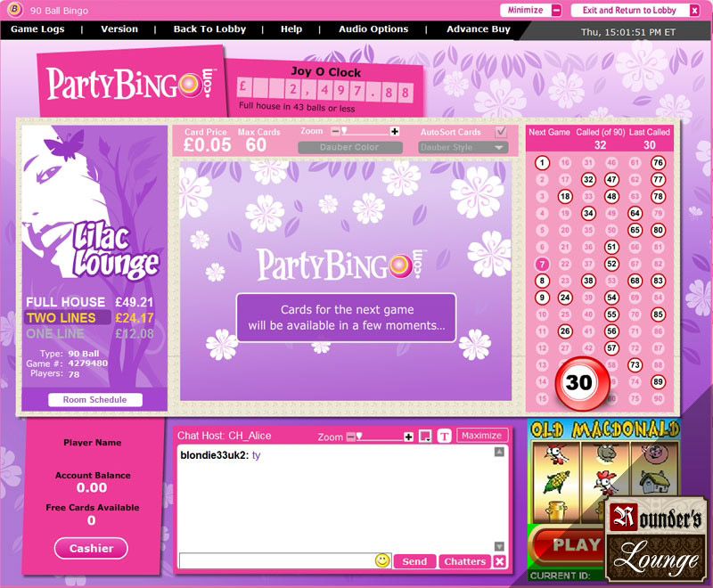Image resolution: width=713 pixels, height=588 pixels.
Task: Click called ball 1 on the board
Action: (542, 163)
